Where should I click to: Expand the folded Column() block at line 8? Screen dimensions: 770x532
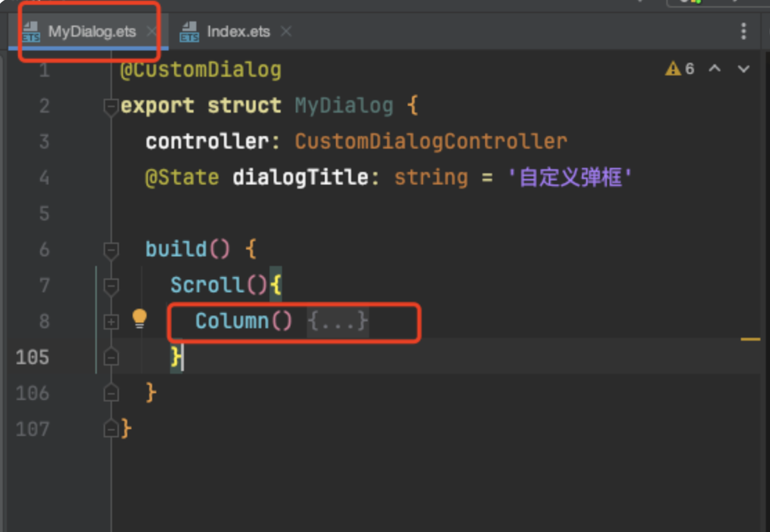click(111, 321)
